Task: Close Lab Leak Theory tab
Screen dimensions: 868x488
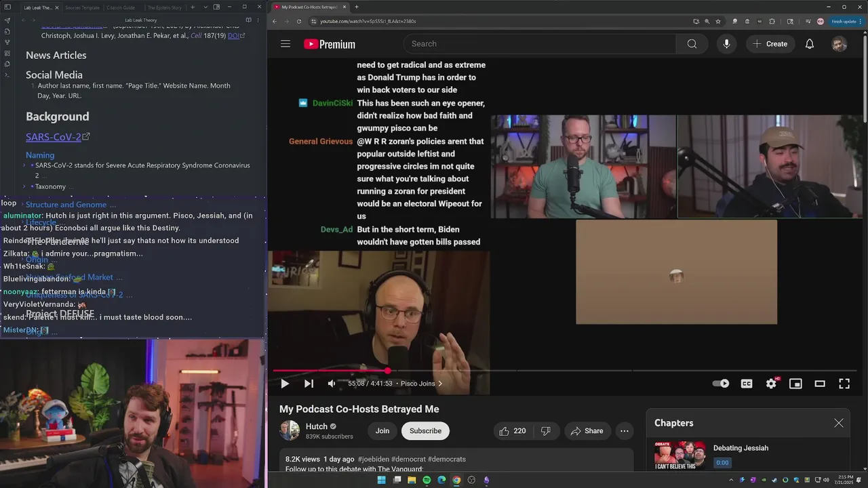Action: coord(57,7)
